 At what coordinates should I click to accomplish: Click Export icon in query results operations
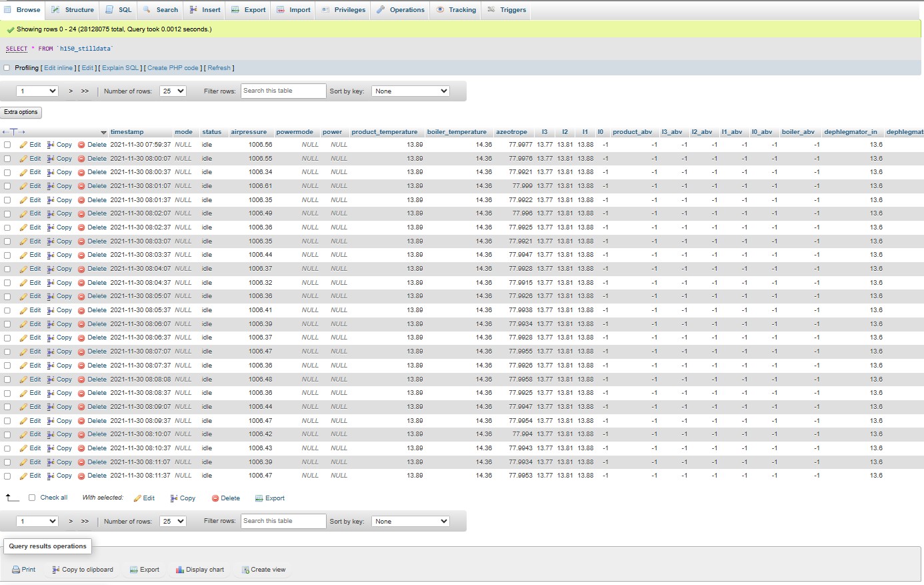click(133, 570)
